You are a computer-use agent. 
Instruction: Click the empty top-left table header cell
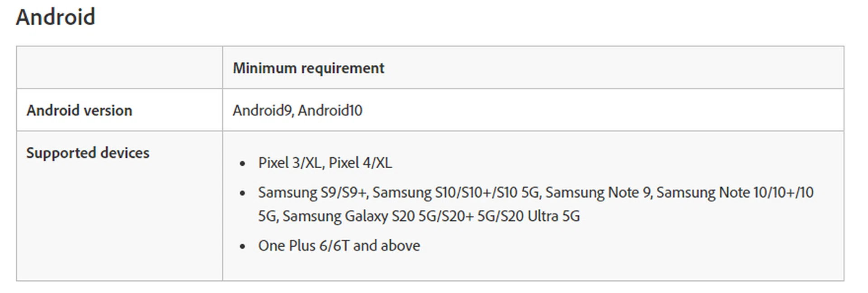click(x=119, y=67)
